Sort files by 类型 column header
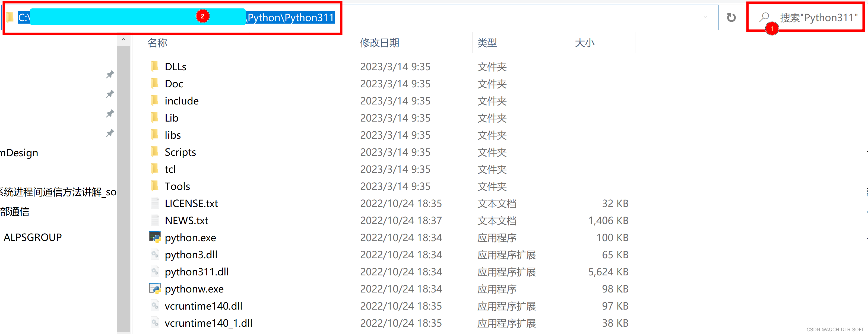This screenshot has width=868, height=334. 487,43
